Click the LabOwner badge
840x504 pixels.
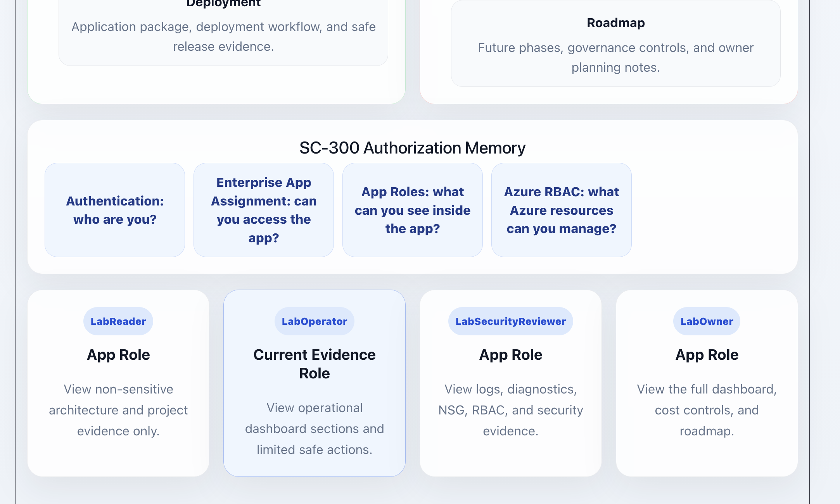point(707,321)
